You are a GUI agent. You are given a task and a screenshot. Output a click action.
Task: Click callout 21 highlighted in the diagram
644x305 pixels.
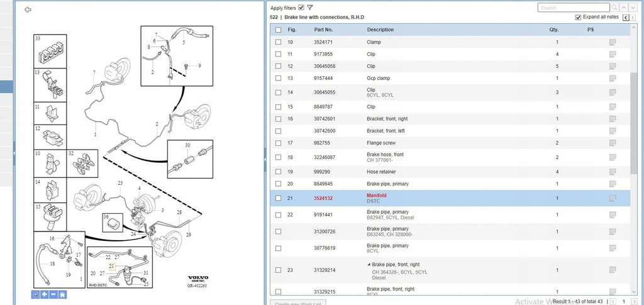click(112, 266)
